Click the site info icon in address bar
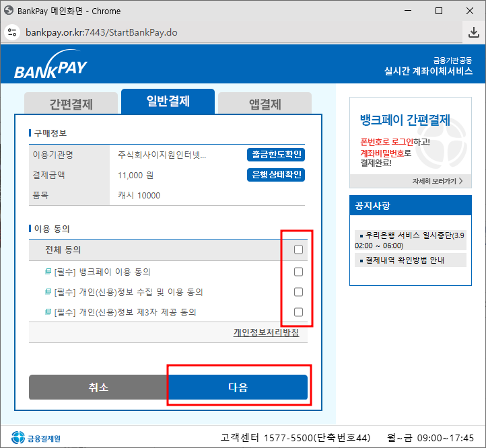Screen dimensions: 486x448 [12, 32]
